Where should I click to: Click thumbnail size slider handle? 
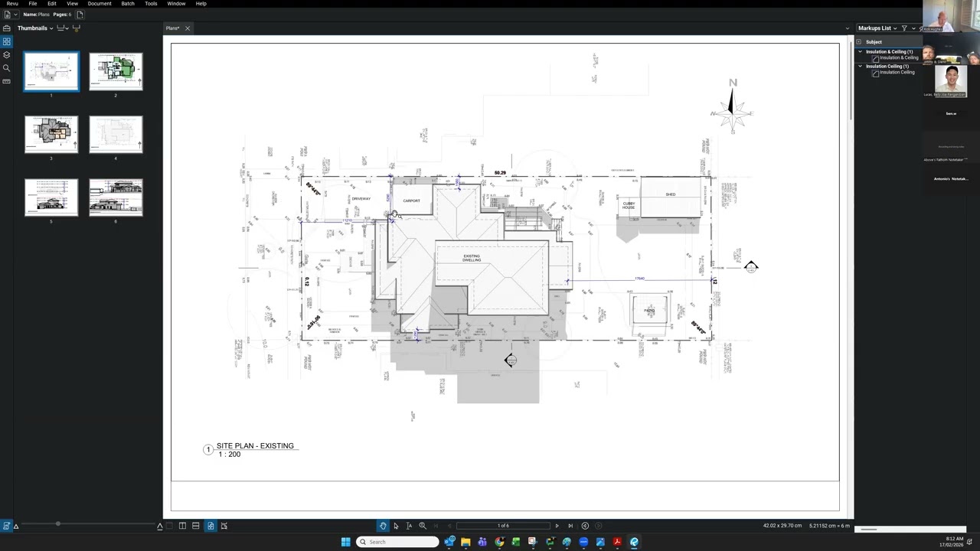point(57,523)
